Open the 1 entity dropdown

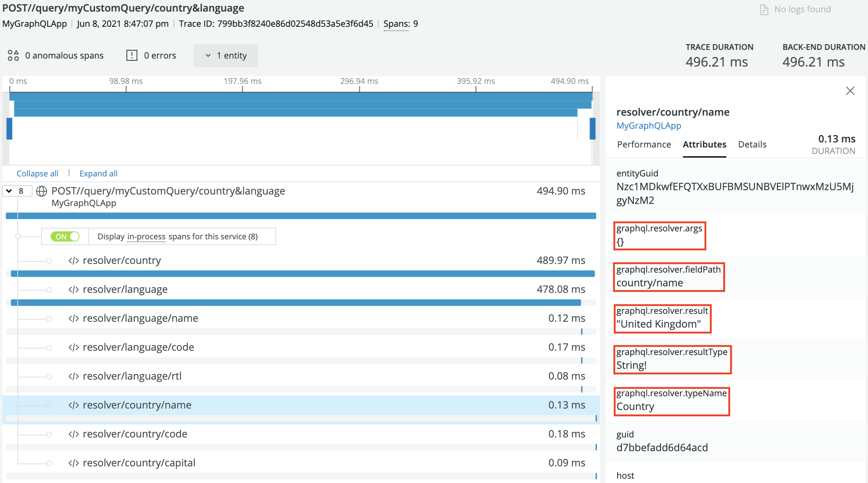[226, 56]
